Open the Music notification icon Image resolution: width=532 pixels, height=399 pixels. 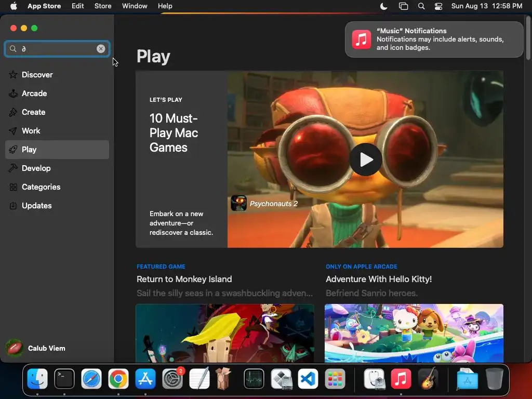(x=362, y=39)
